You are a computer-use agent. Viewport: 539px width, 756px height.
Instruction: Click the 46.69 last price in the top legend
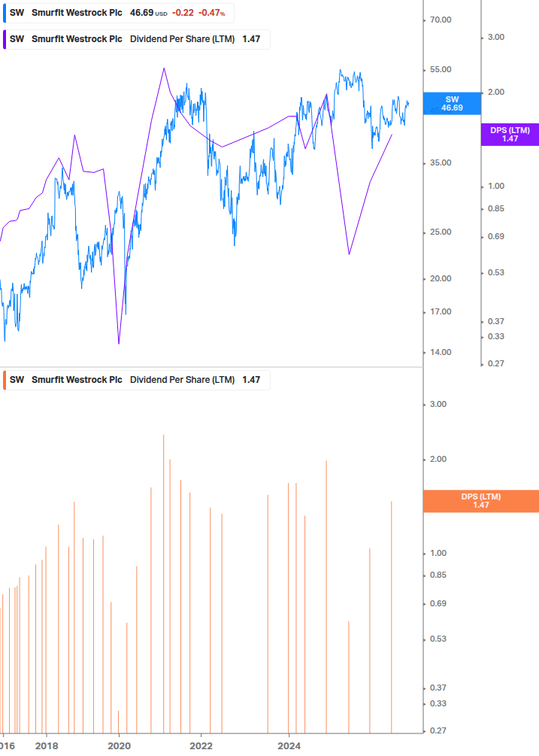[x=141, y=13]
